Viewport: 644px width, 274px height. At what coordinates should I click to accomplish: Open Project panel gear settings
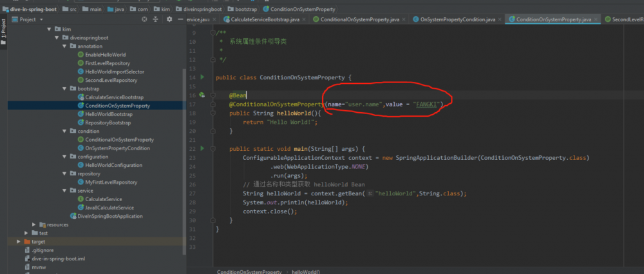click(x=169, y=19)
